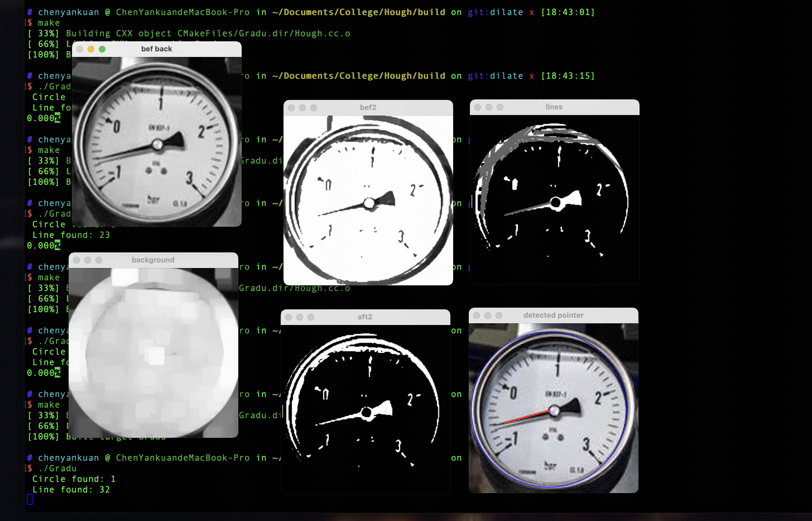812x521 pixels.
Task: Click gauge needle hub in "bef back" image
Action: point(157,145)
